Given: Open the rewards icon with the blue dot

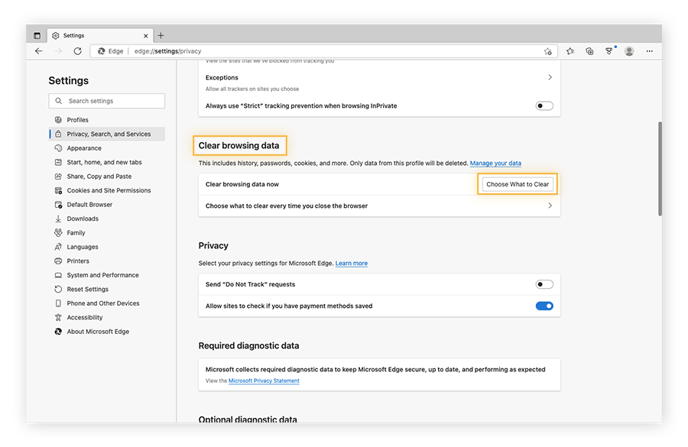Looking at the screenshot, I should pyautogui.click(x=609, y=51).
